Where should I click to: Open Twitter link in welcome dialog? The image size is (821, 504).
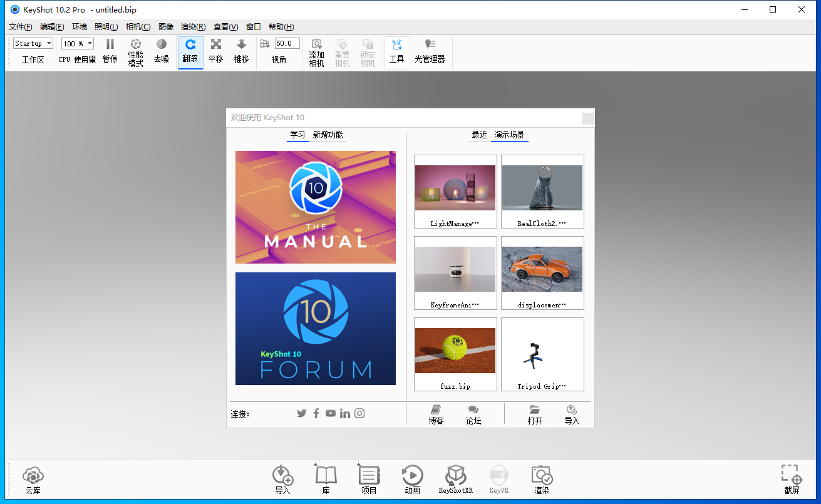coord(302,413)
